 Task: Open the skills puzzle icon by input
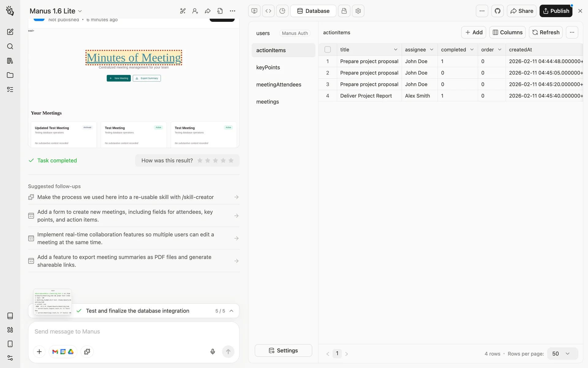coord(87,351)
